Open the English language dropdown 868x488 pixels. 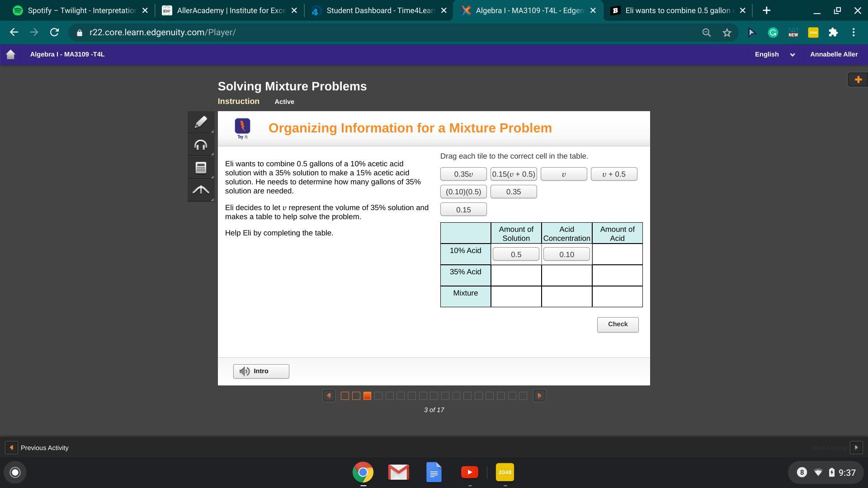click(774, 55)
